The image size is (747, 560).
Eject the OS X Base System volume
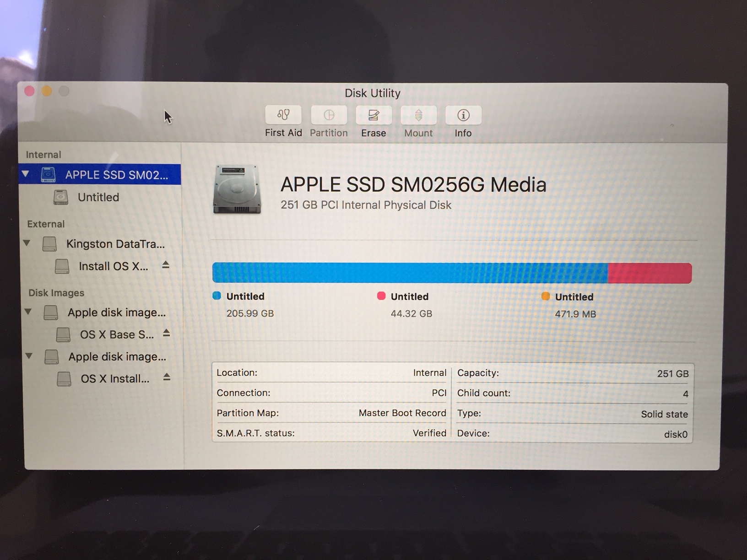tap(167, 333)
